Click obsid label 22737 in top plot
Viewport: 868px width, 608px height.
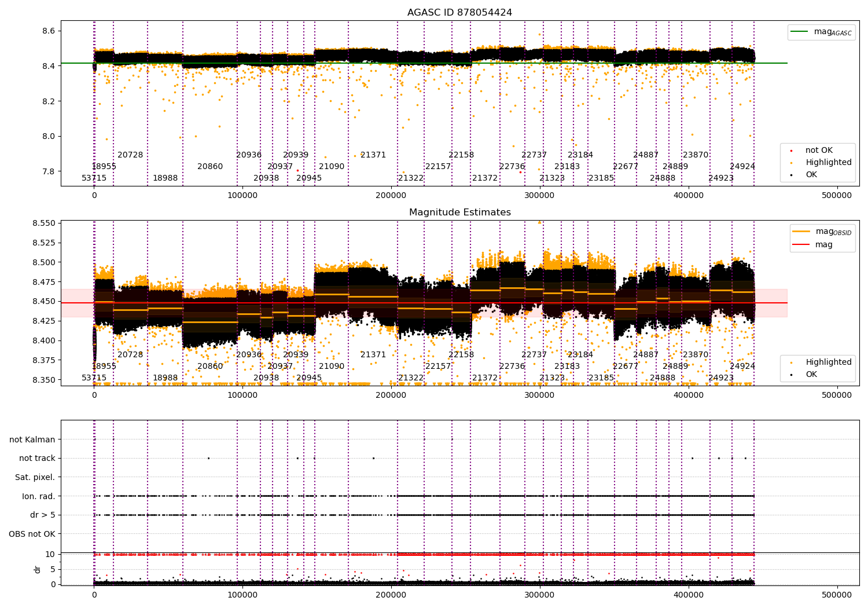click(x=534, y=155)
